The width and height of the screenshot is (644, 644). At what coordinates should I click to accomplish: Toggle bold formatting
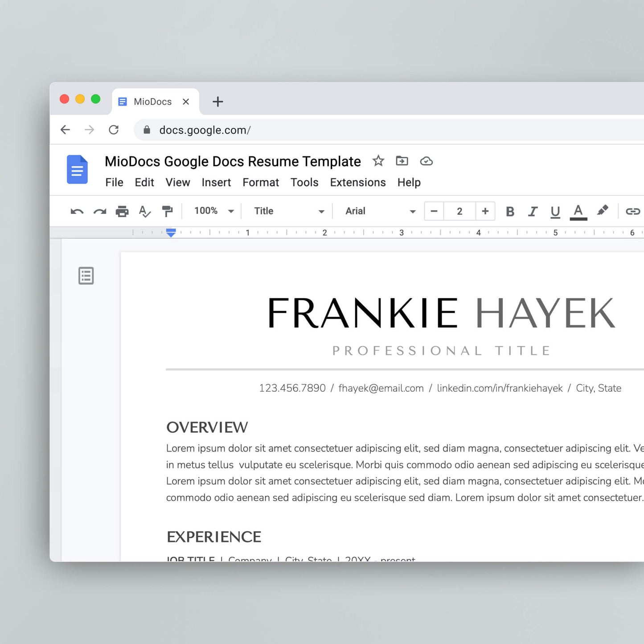pos(510,211)
